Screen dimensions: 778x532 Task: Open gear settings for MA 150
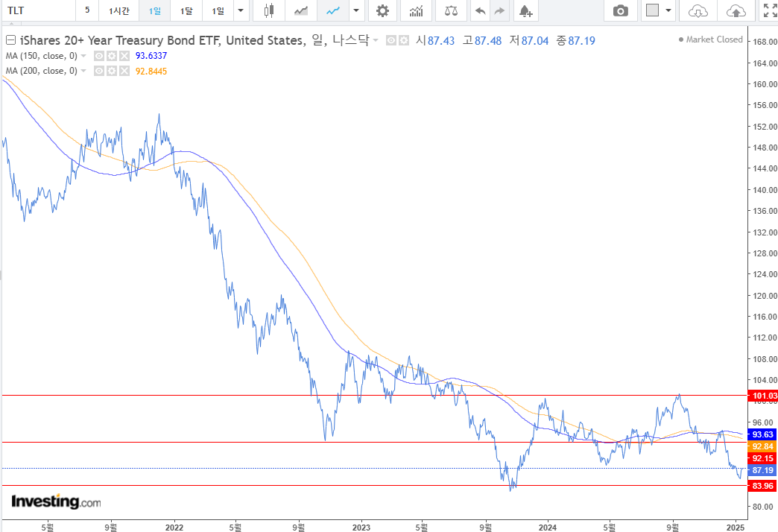[x=112, y=56]
